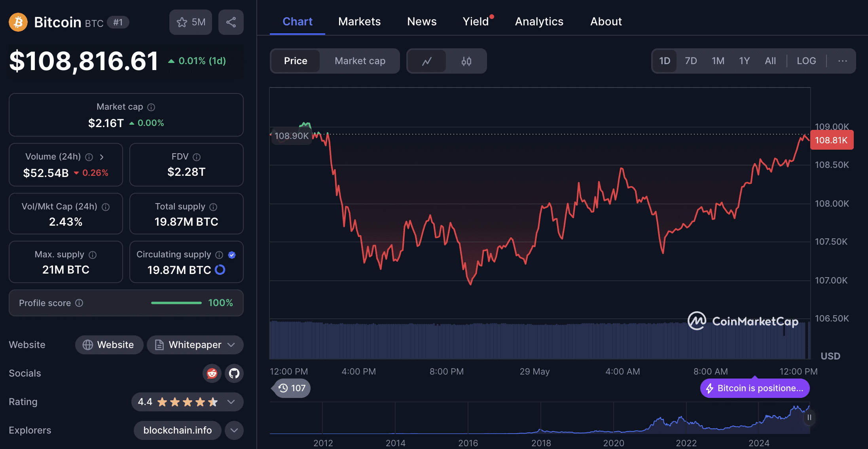Open chart more options ellipsis
The width and height of the screenshot is (868, 449).
tap(843, 61)
